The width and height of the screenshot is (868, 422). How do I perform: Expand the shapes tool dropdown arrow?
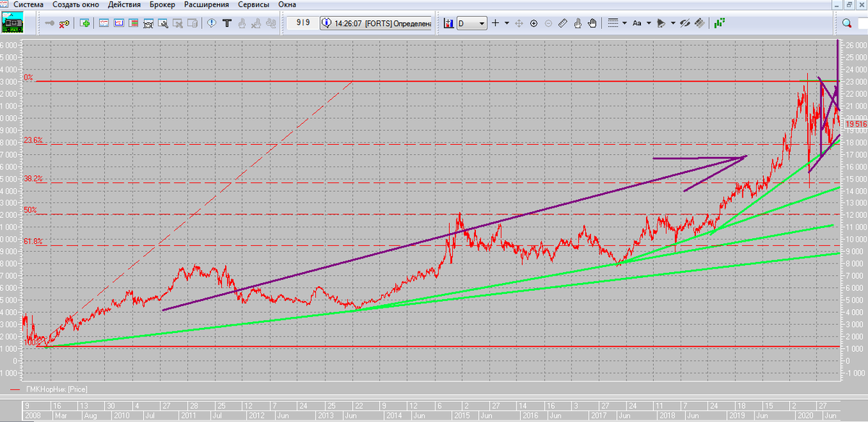[x=673, y=23]
